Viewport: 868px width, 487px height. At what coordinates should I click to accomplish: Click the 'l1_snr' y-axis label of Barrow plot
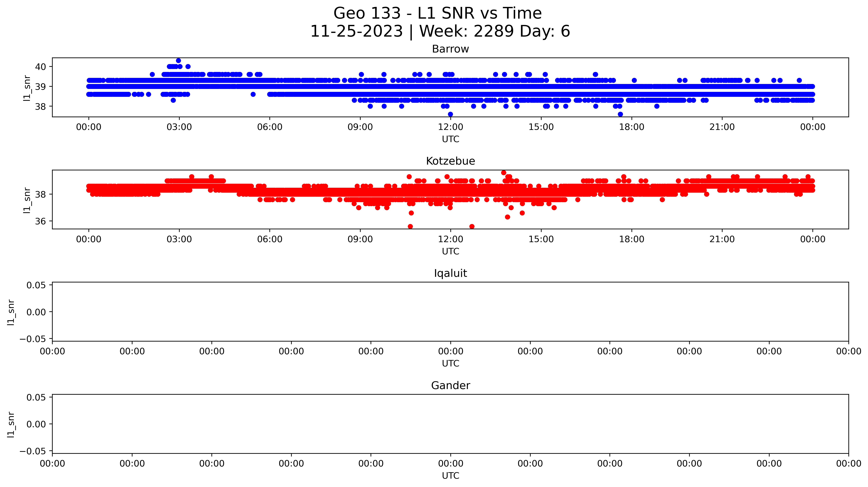coord(27,88)
